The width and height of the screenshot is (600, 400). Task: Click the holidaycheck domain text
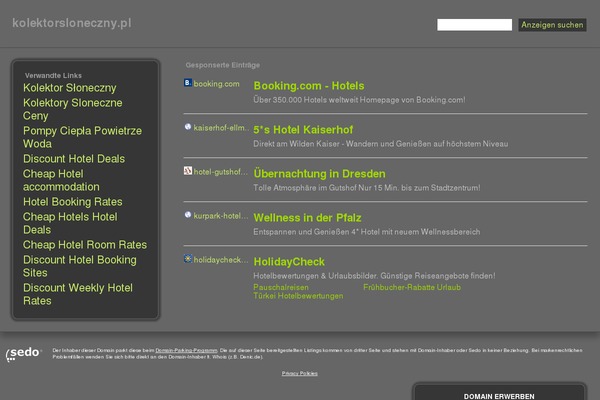click(221, 260)
